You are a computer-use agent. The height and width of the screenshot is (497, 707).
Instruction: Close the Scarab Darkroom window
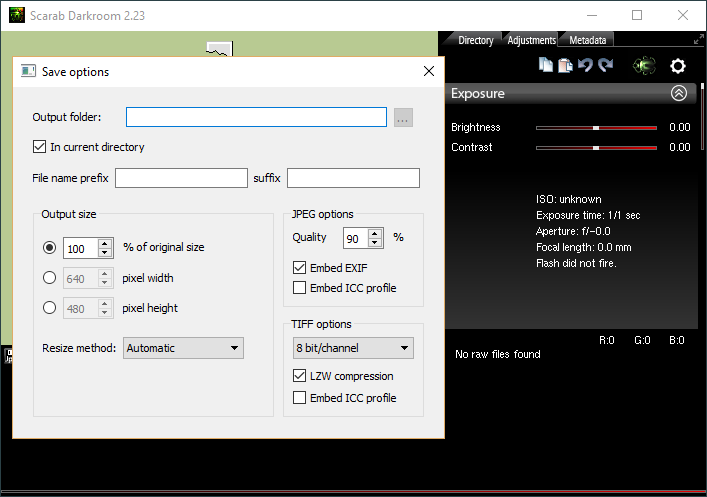click(x=683, y=15)
